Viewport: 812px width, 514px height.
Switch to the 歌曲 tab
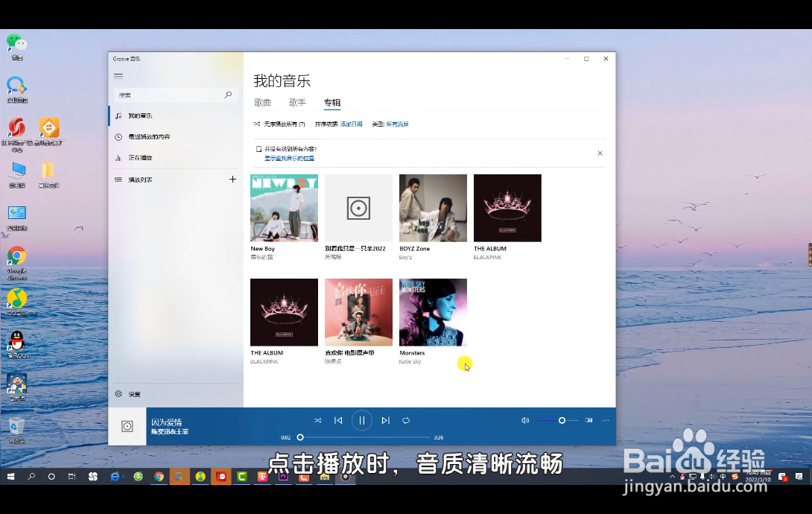click(x=262, y=103)
